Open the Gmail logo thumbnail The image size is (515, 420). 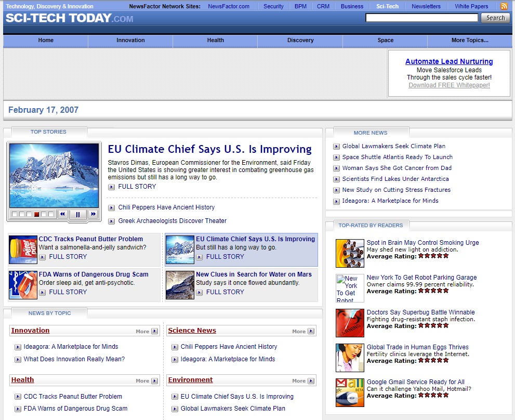(350, 393)
